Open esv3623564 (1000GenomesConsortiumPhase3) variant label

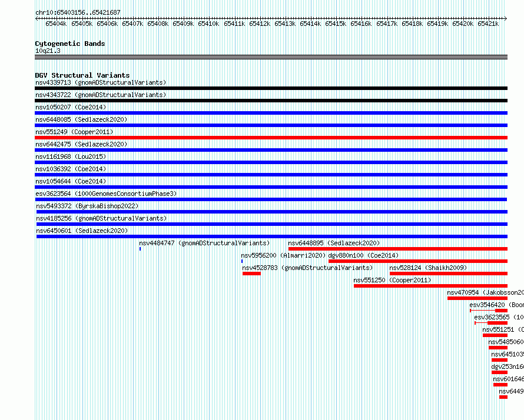click(106, 194)
